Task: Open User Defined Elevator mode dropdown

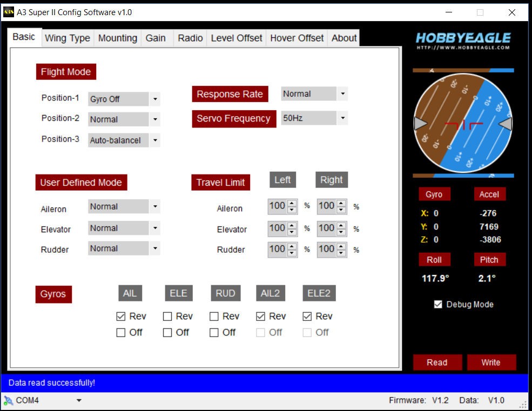Action: 154,228
